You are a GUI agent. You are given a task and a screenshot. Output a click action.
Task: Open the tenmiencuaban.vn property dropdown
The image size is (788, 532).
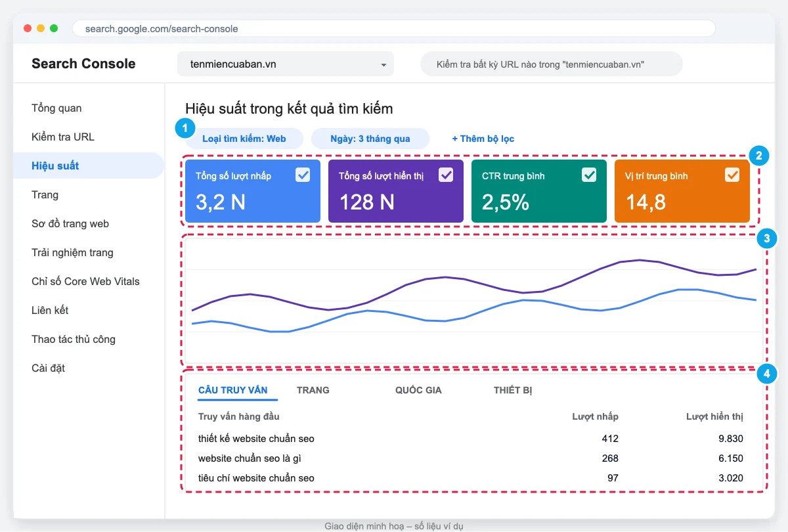[286, 64]
